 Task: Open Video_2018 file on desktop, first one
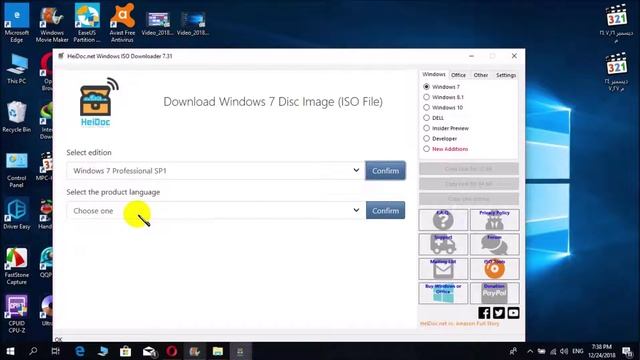pos(158,23)
